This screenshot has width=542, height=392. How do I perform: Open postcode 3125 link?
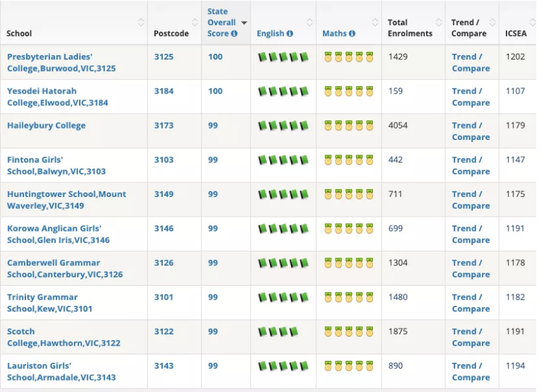click(x=163, y=57)
